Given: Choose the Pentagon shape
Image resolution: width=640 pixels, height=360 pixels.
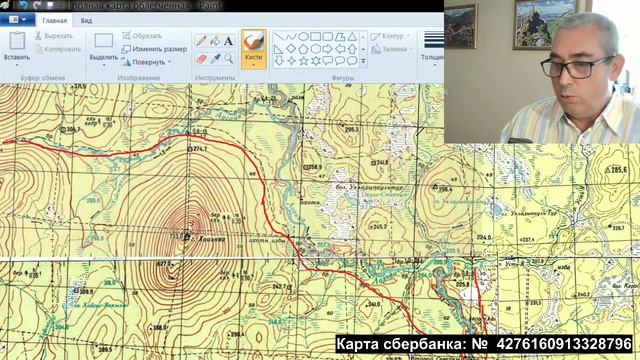Looking at the screenshot, I should pyautogui.click(x=303, y=49).
